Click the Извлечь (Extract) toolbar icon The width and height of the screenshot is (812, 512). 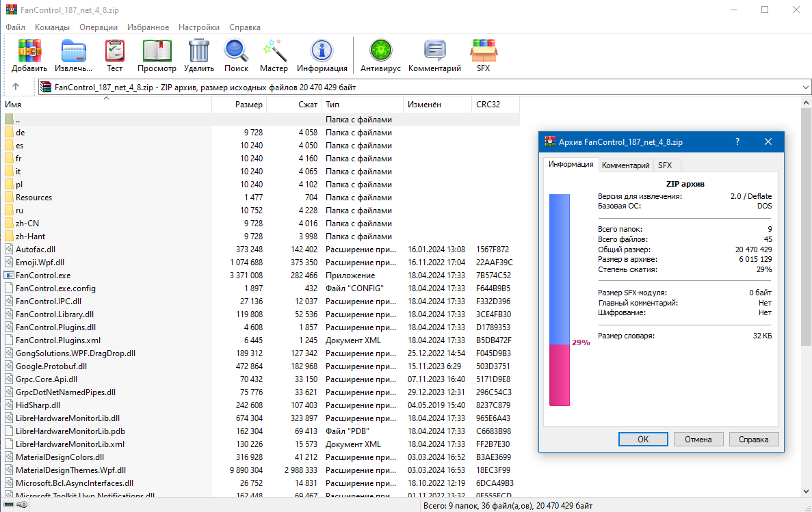click(73, 55)
